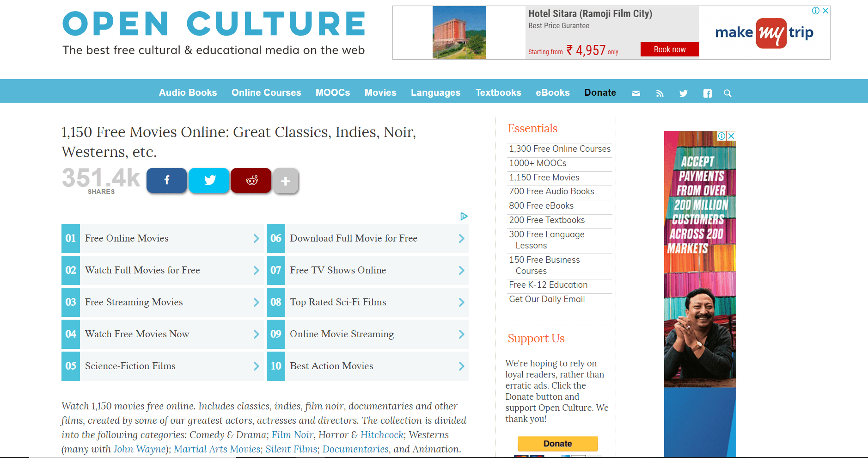Select 1,300 Free Online Courses in Essentials
This screenshot has width=868, height=458.
[x=559, y=149]
